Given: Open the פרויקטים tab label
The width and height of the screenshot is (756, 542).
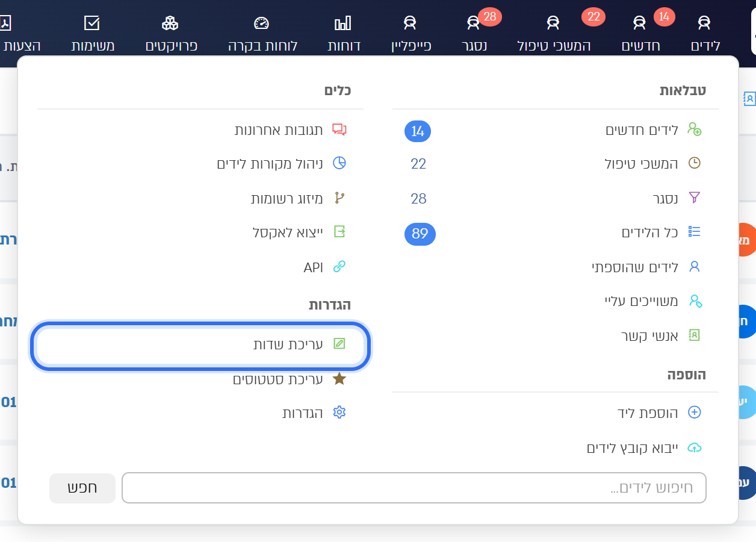Looking at the screenshot, I should point(172,46).
